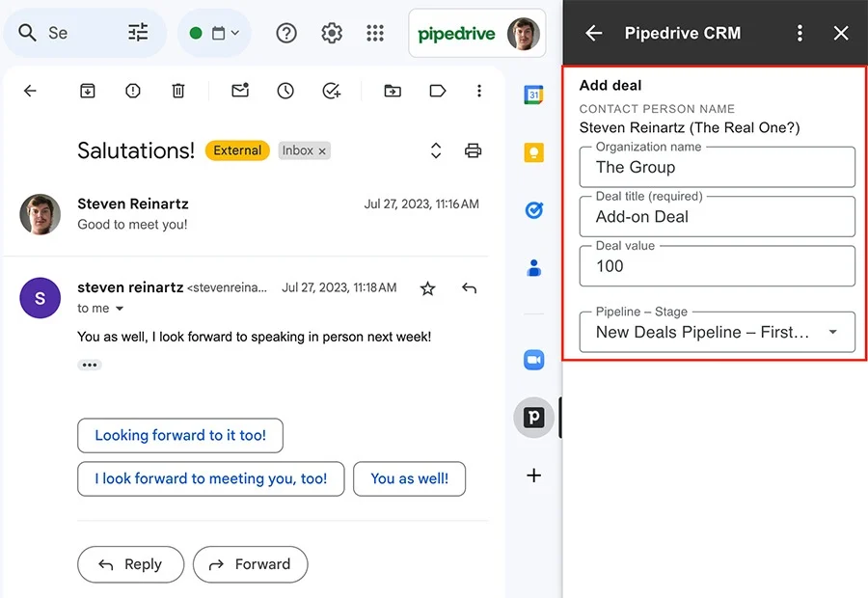Click contact name Steven Reinartz (The Real One?)

pyautogui.click(x=690, y=128)
